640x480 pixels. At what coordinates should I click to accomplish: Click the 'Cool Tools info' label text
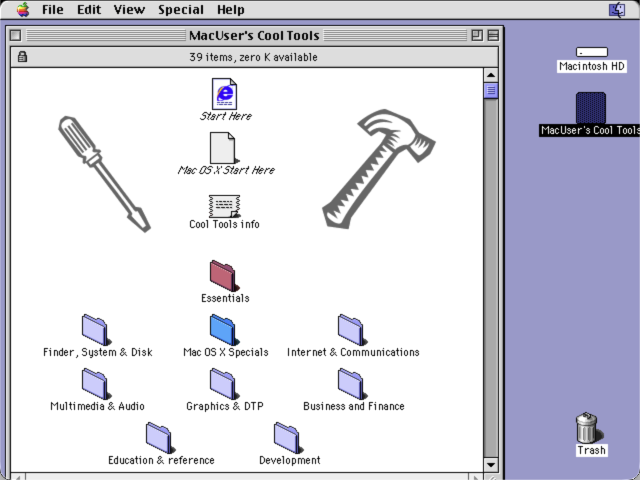pos(224,224)
